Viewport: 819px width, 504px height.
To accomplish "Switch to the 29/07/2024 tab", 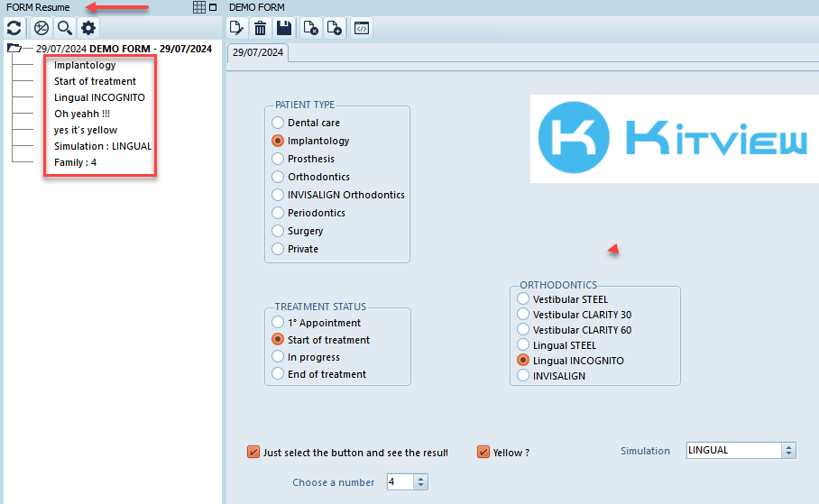I will [x=258, y=52].
